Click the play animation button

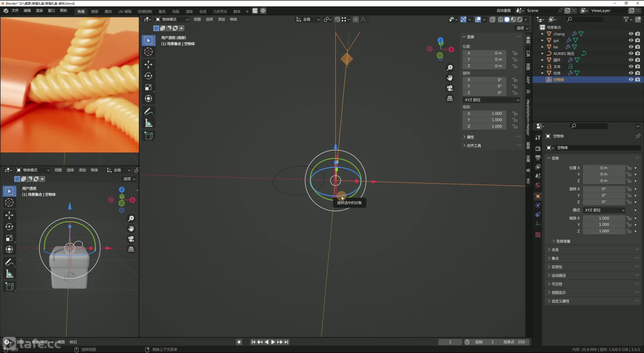(273, 342)
